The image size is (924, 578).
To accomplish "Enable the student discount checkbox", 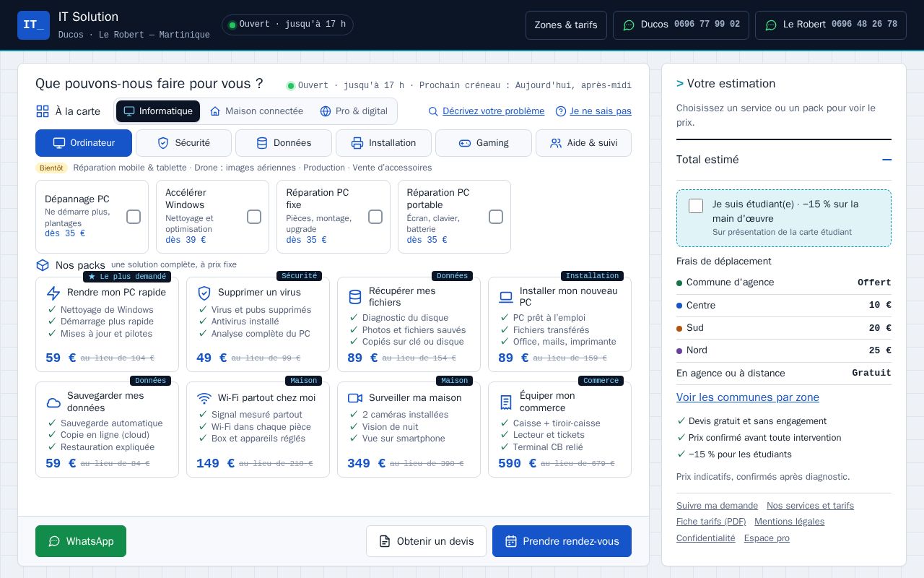I will click(696, 206).
